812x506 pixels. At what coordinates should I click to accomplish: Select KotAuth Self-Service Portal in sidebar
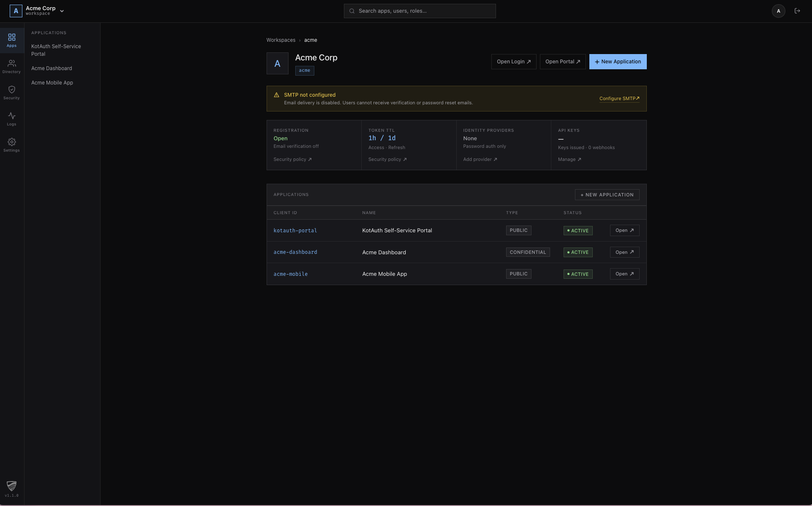point(56,50)
